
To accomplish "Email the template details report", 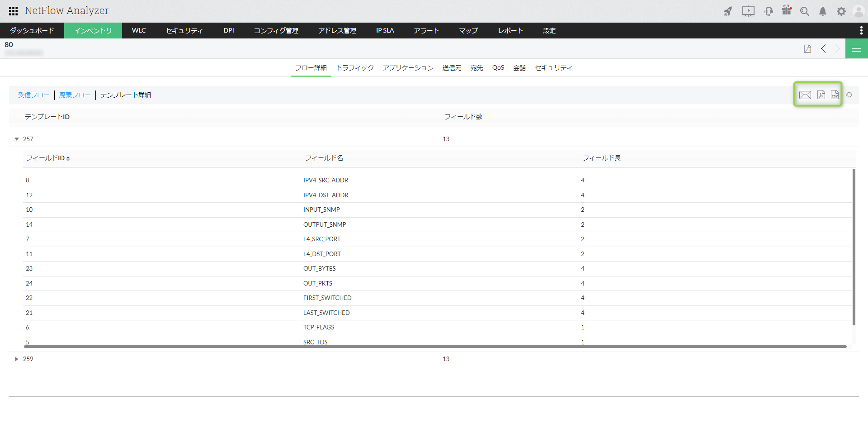I will [805, 95].
